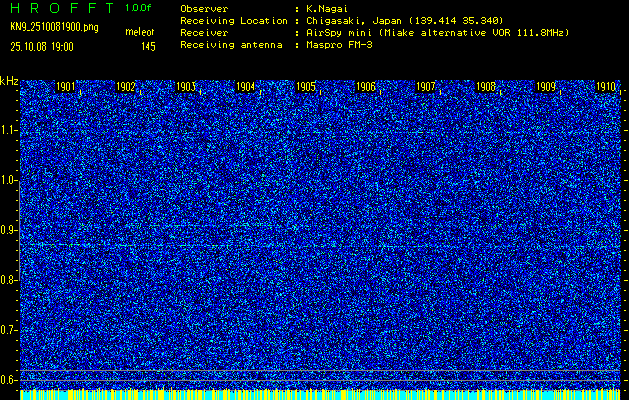Click the yellow signal level bar at bottom
This screenshot has height=400, width=629.
pyautogui.click(x=320, y=395)
